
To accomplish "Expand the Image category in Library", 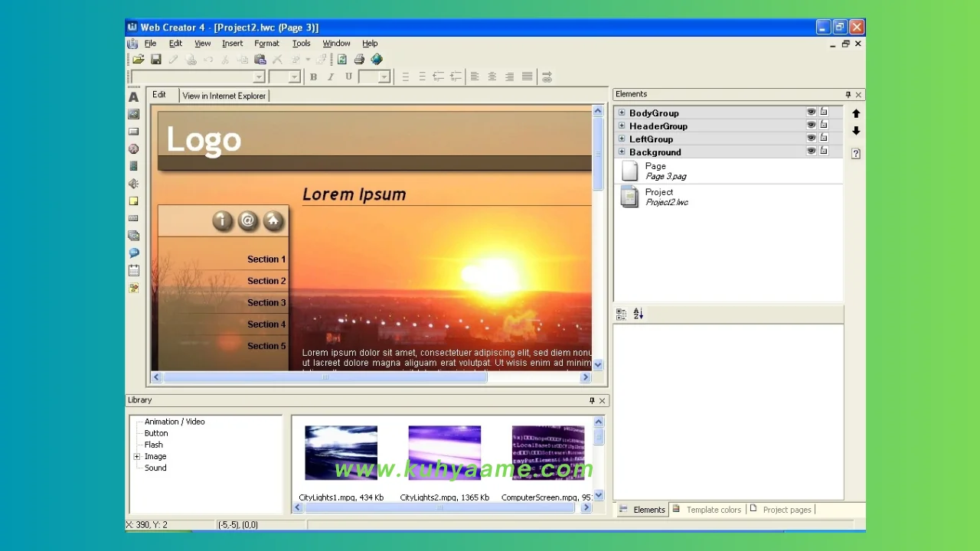I will tap(137, 456).
